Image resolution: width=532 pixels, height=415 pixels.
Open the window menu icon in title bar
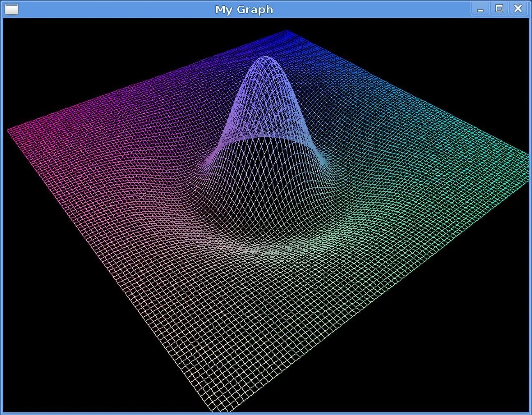coord(11,9)
